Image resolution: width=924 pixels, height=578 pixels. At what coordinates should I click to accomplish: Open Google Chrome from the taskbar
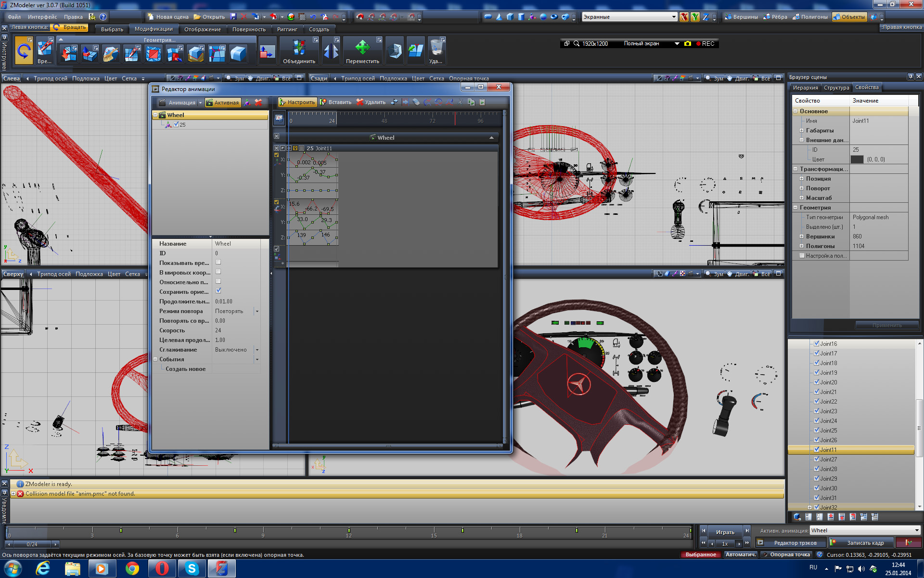[132, 569]
